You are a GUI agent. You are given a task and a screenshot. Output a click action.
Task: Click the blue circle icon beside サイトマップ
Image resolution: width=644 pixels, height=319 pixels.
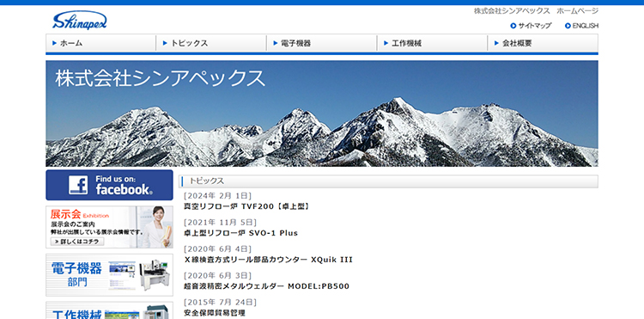coord(513,26)
